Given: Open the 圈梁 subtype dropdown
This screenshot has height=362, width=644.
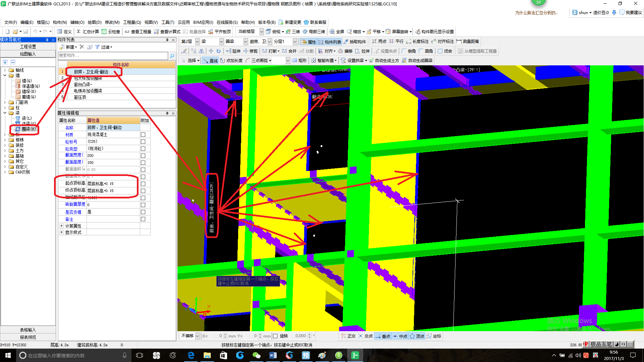Looking at the screenshot, I should 246,42.
